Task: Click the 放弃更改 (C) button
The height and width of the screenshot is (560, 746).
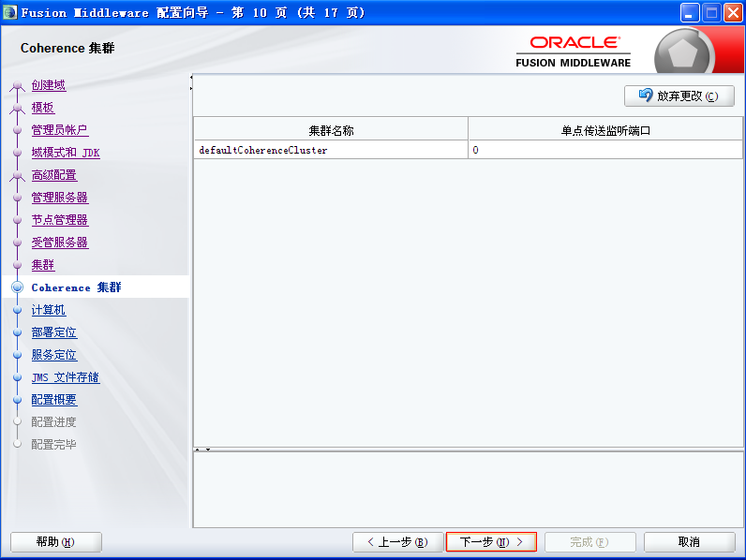Action: (679, 96)
